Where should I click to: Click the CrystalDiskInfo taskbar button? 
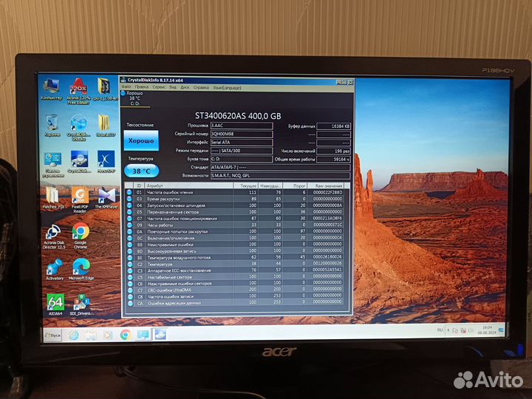[x=159, y=334]
